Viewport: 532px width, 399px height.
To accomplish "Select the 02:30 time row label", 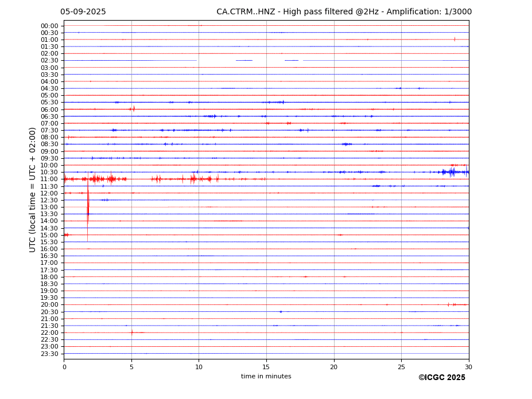I will (x=49, y=61).
